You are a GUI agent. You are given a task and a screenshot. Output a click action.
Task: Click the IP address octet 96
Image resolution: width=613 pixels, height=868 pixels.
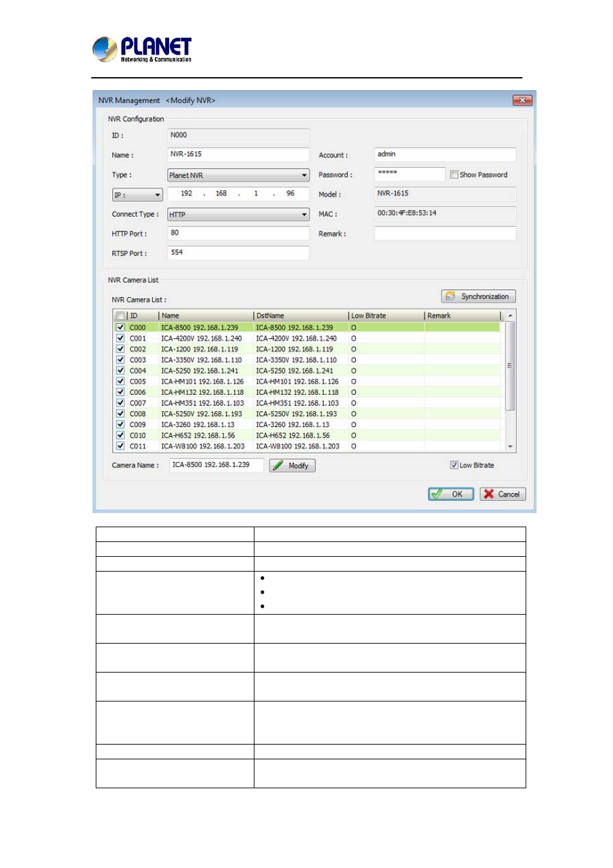point(290,194)
